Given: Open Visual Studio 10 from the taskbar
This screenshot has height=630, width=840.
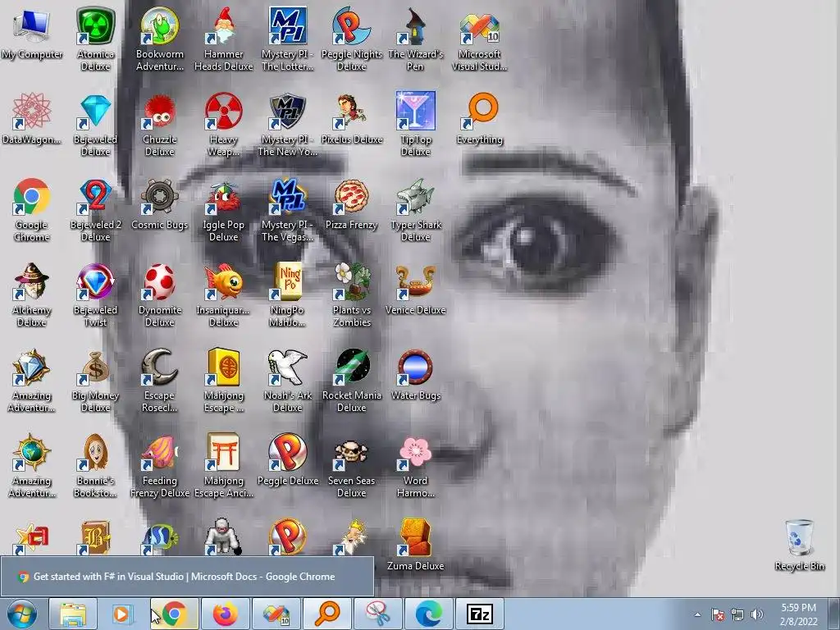Looking at the screenshot, I should coord(276,614).
